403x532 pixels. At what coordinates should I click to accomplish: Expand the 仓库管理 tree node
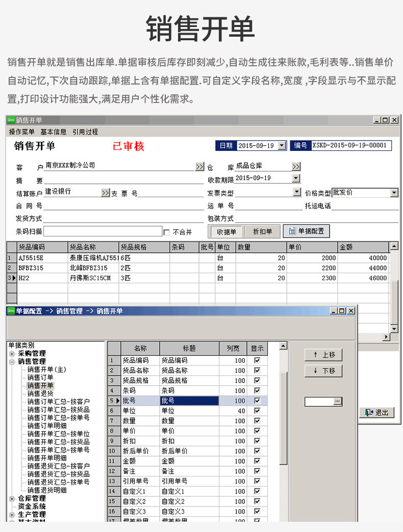tap(12, 499)
